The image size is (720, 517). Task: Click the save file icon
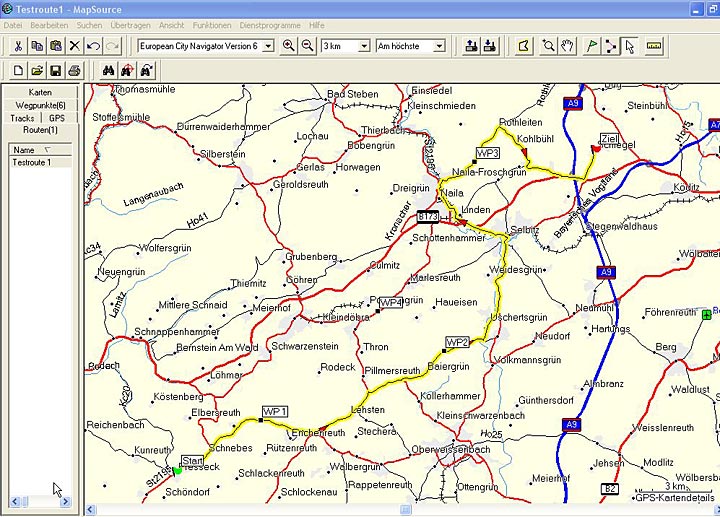(56, 71)
